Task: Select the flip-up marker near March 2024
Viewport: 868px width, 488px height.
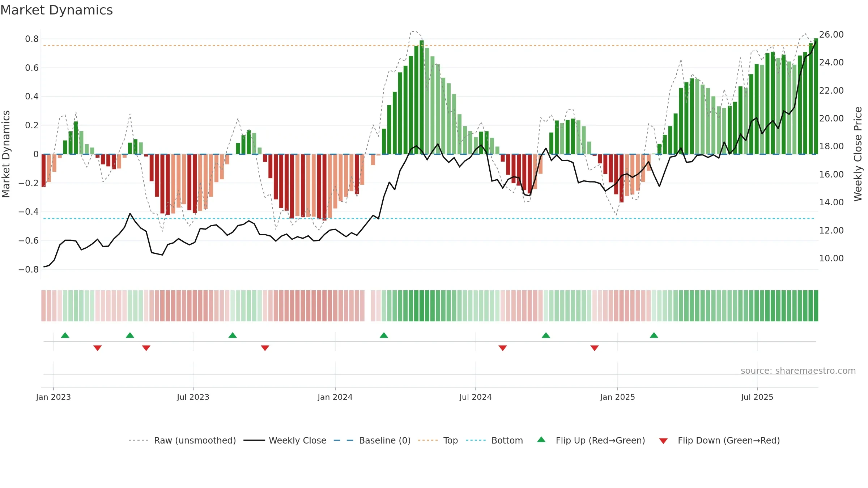Action: (384, 335)
